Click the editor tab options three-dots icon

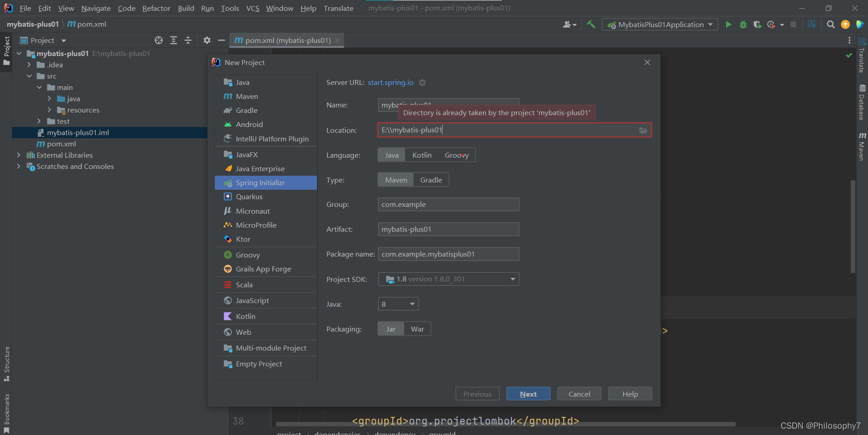849,40
